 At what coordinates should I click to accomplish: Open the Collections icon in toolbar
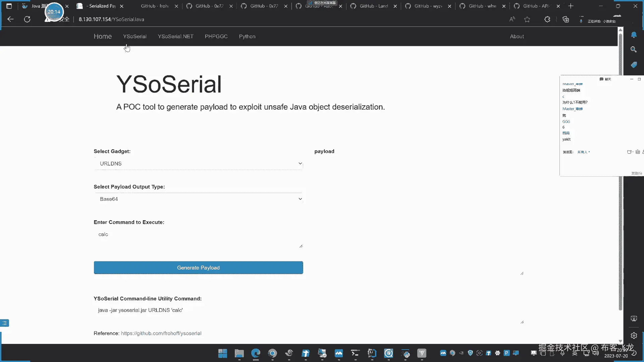tap(566, 19)
